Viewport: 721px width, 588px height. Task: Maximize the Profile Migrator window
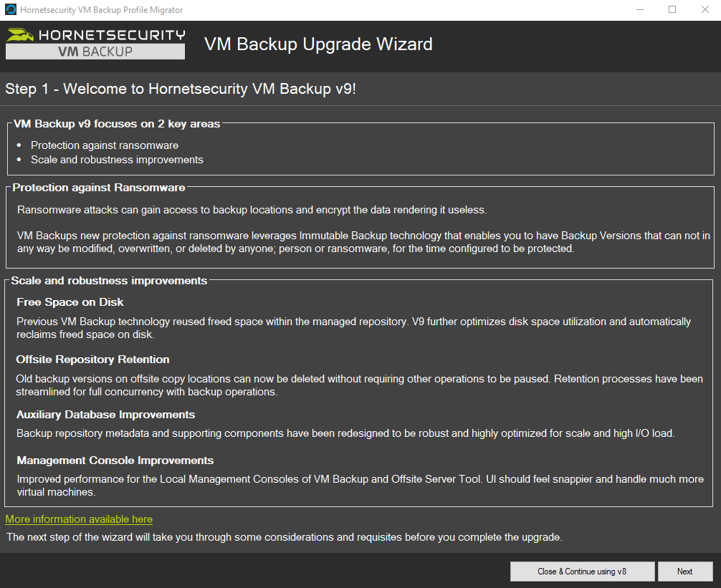[x=672, y=10]
